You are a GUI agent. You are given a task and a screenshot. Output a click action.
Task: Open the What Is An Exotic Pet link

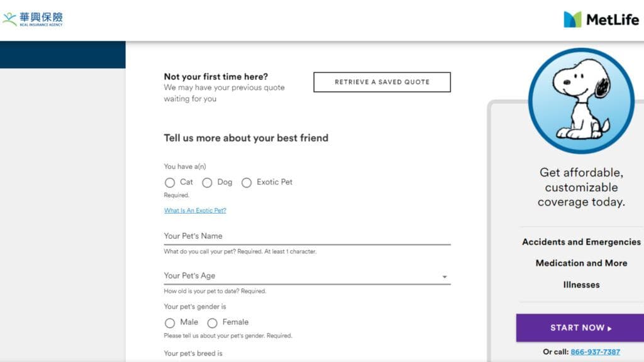click(x=195, y=211)
